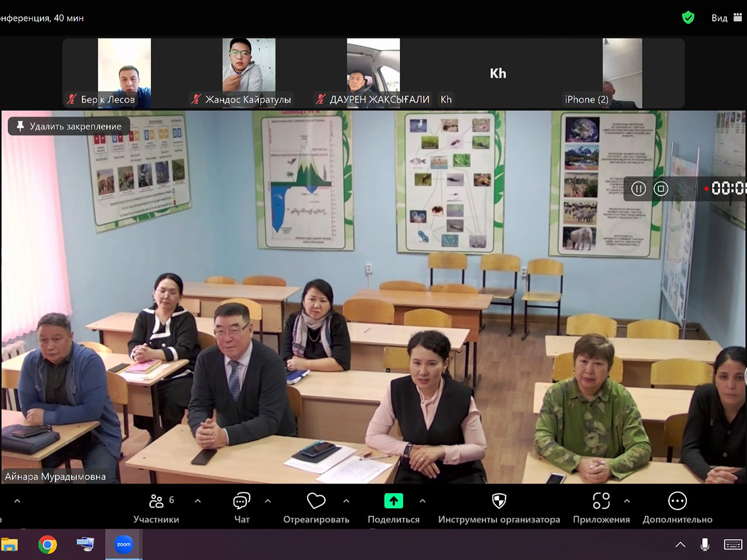Stop the recording
This screenshot has width=747, height=560.
[x=661, y=188]
